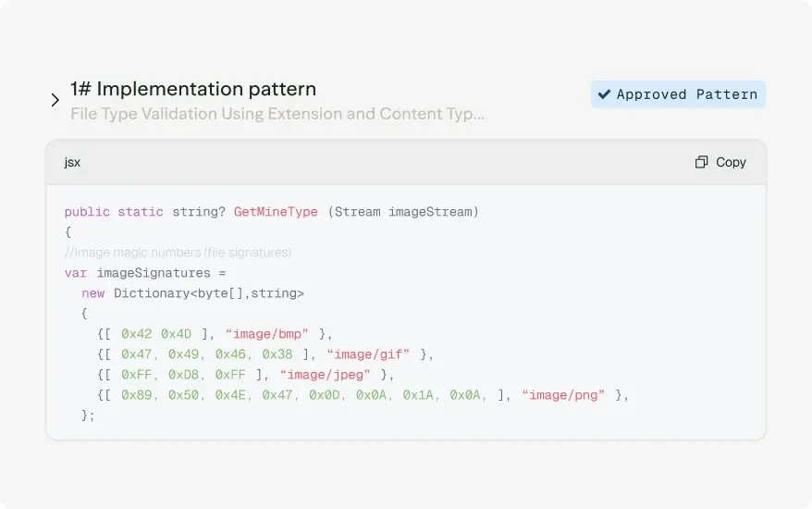Click the truncated File Type Validation subtitle
This screenshot has height=509, width=812.
(277, 114)
